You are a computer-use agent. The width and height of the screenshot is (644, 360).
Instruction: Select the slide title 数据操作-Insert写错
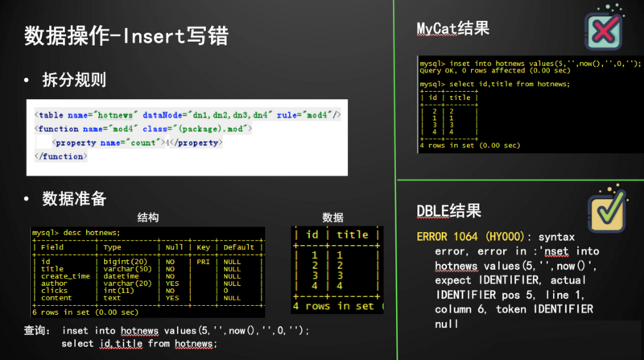coord(126,35)
